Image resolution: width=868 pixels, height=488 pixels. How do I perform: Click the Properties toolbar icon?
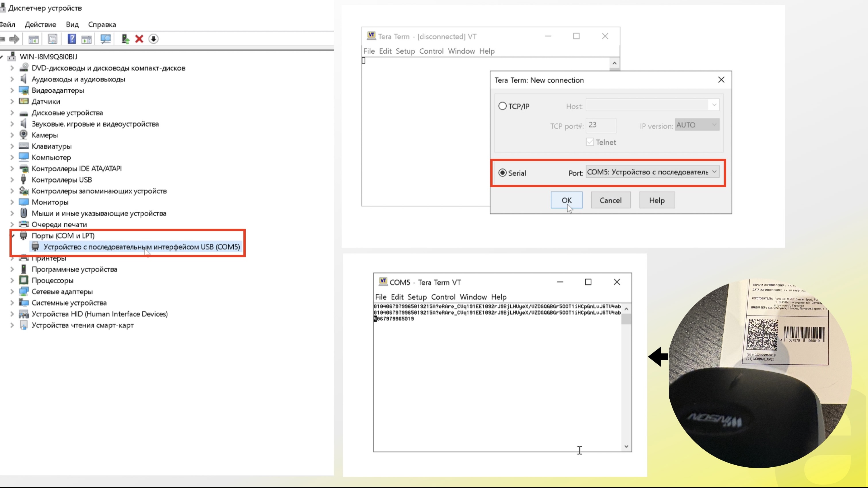click(53, 39)
